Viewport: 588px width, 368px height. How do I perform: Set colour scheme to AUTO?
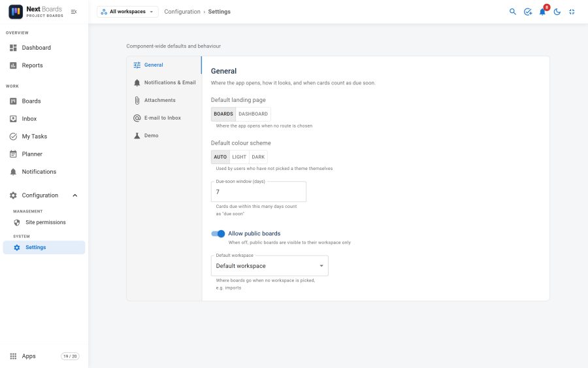[x=220, y=157]
